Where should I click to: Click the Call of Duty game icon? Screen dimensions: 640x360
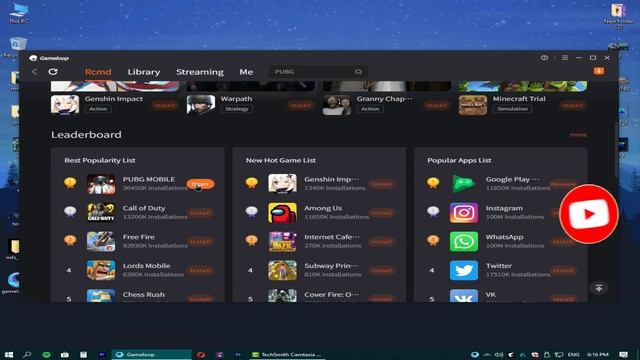click(101, 212)
